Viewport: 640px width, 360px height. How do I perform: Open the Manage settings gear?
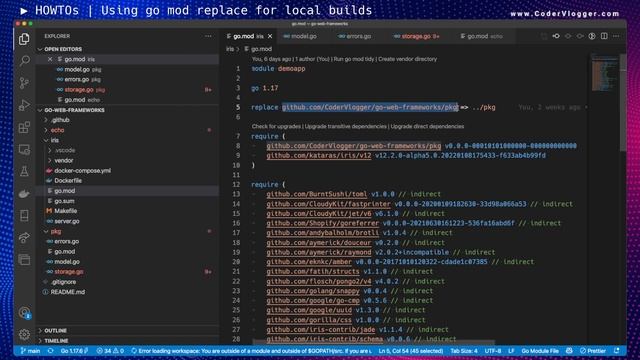click(24, 334)
